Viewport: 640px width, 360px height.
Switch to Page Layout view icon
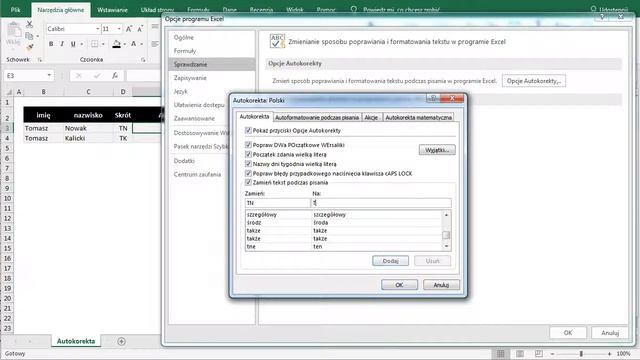pos(520,353)
